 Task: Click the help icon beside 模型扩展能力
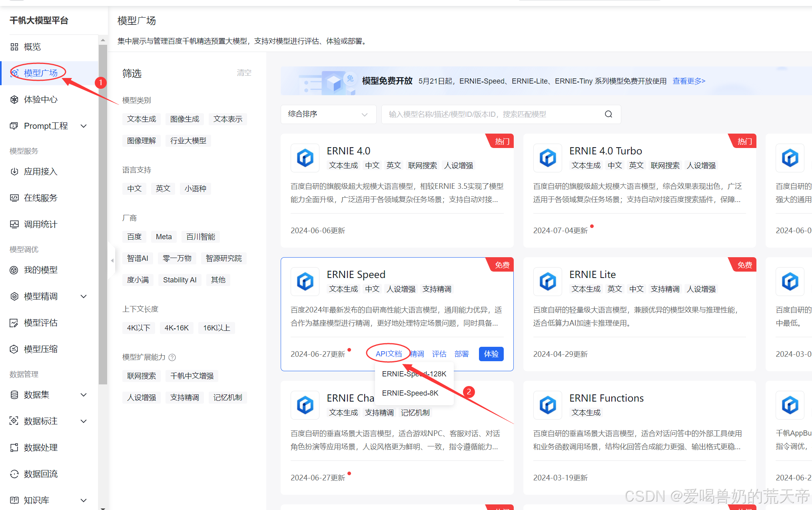pos(172,357)
